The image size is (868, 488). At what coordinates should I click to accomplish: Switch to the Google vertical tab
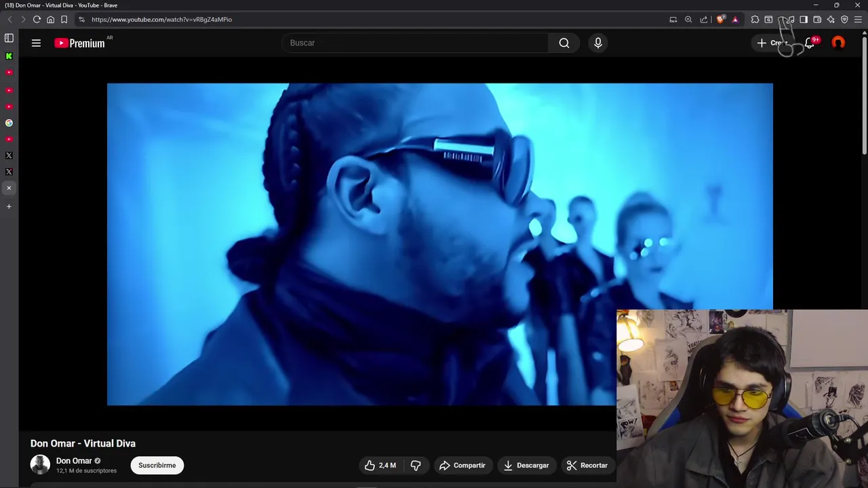[9, 123]
